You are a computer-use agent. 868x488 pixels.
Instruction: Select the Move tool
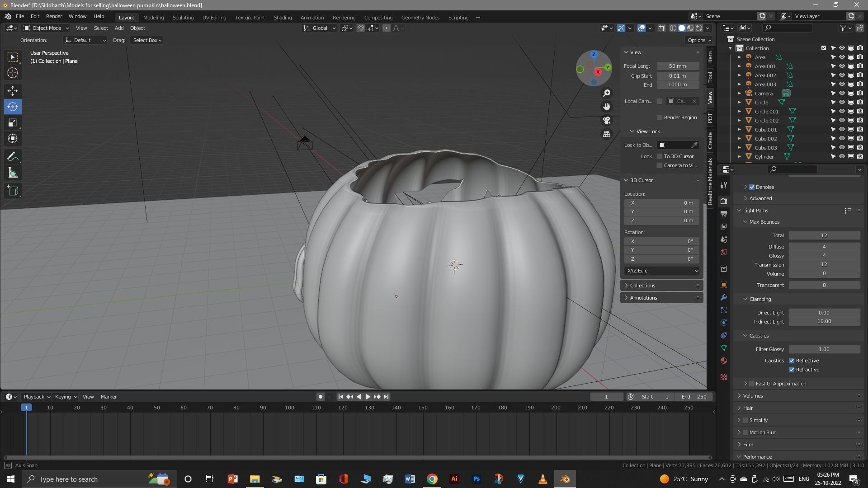[13, 91]
